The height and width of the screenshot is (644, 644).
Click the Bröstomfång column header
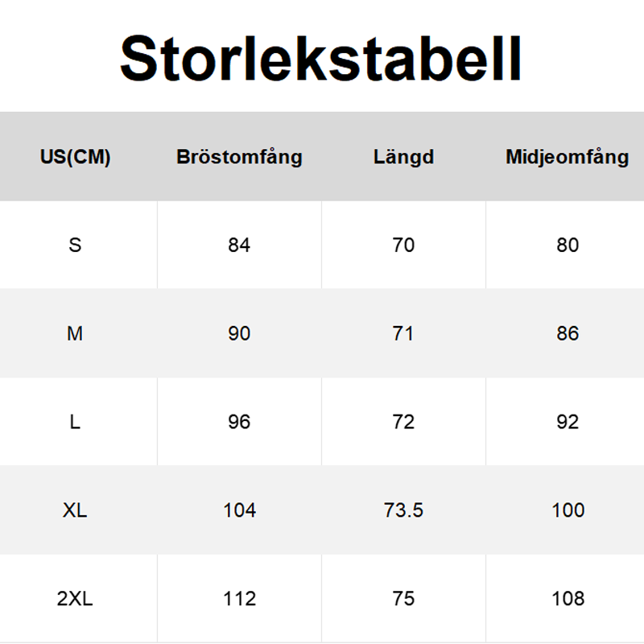[239, 157]
